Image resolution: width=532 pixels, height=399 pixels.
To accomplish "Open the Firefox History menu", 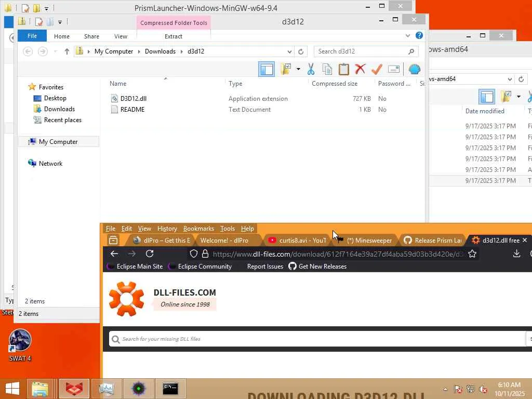I will pos(167,229).
